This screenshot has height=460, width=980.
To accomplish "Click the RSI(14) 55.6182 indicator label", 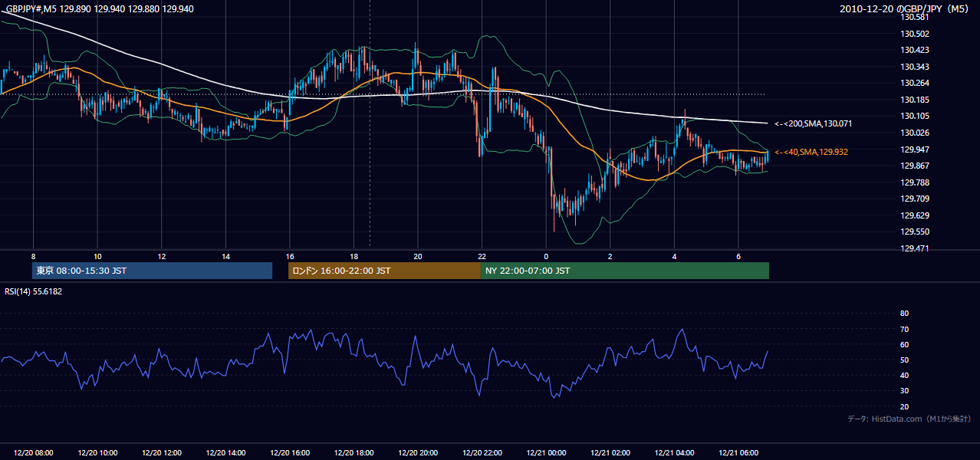I will (33, 291).
